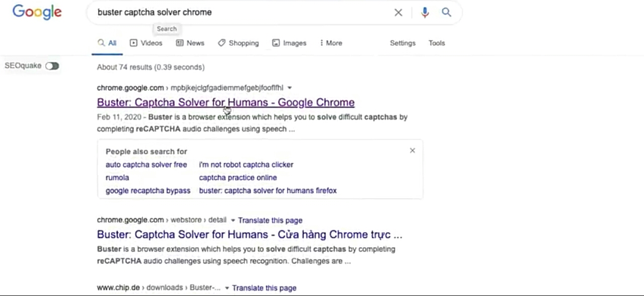Screen dimensions: 644x296
Task: Toggle the SEOquake switch
Action: click(52, 66)
